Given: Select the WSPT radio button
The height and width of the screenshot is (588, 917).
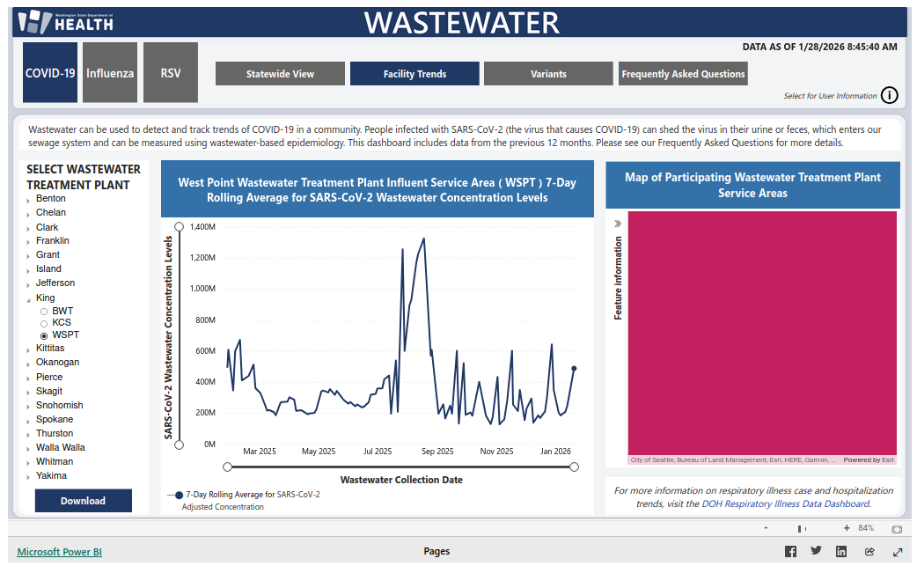Looking at the screenshot, I should (44, 335).
